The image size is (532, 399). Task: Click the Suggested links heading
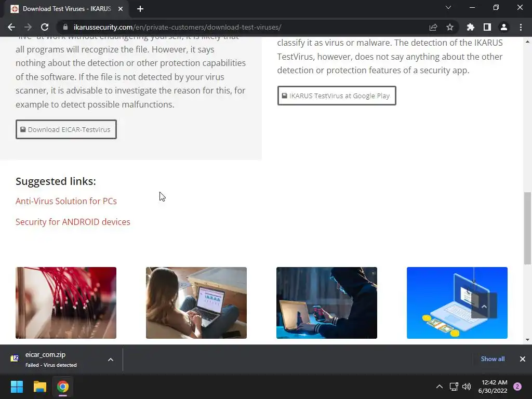click(x=56, y=181)
